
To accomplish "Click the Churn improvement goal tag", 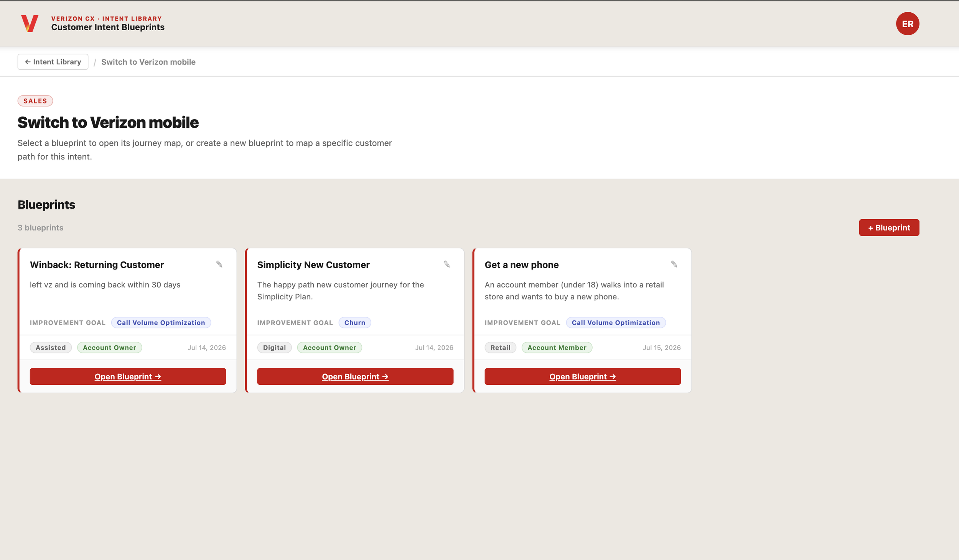I will 354,323.
